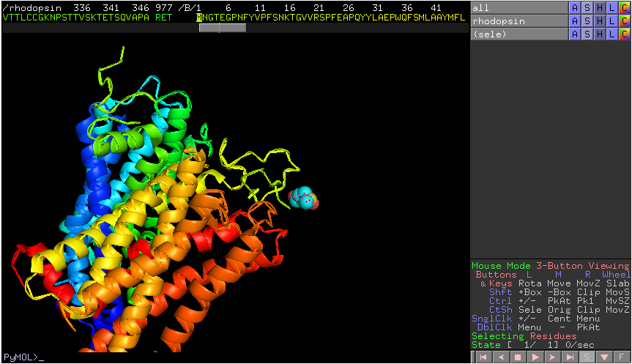Toggle fullscreen with F button
Image resolution: width=632 pixels, height=364 pixels.
(622, 357)
